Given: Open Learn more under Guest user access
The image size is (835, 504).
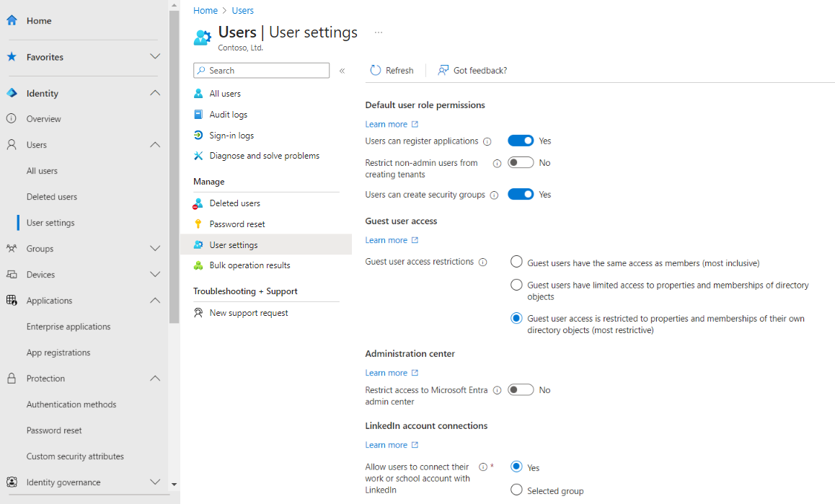Looking at the screenshot, I should (x=386, y=239).
